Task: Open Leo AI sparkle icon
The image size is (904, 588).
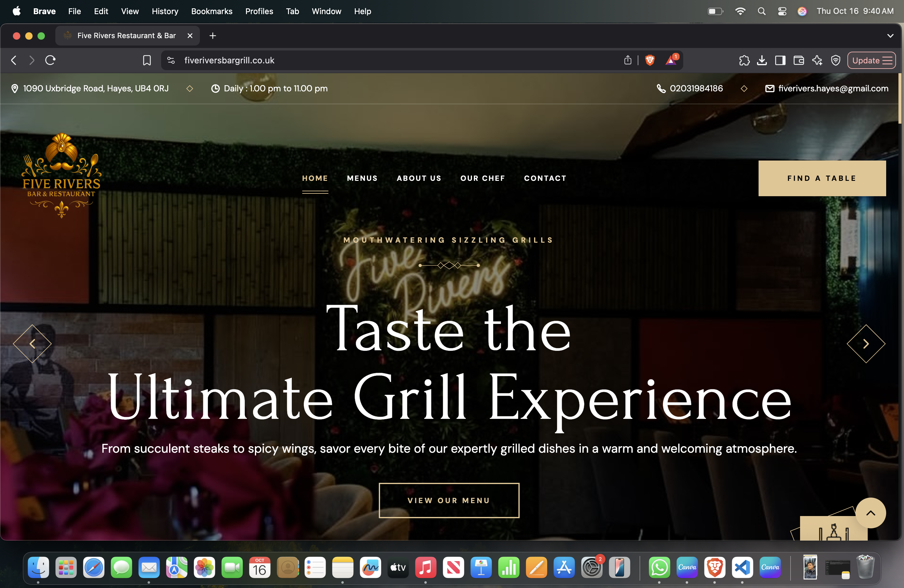Action: 817,60
